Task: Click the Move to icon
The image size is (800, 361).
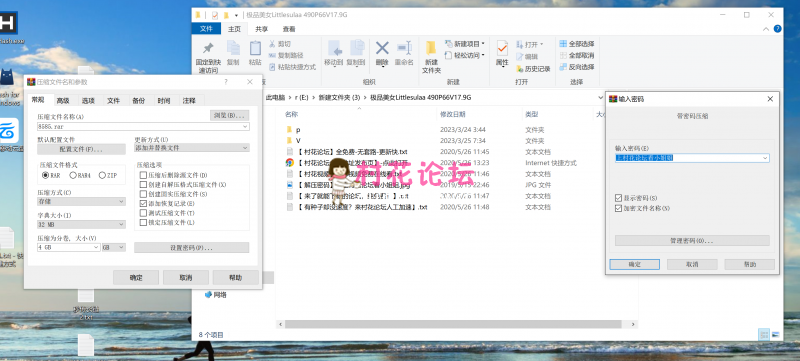Action: [x=334, y=48]
